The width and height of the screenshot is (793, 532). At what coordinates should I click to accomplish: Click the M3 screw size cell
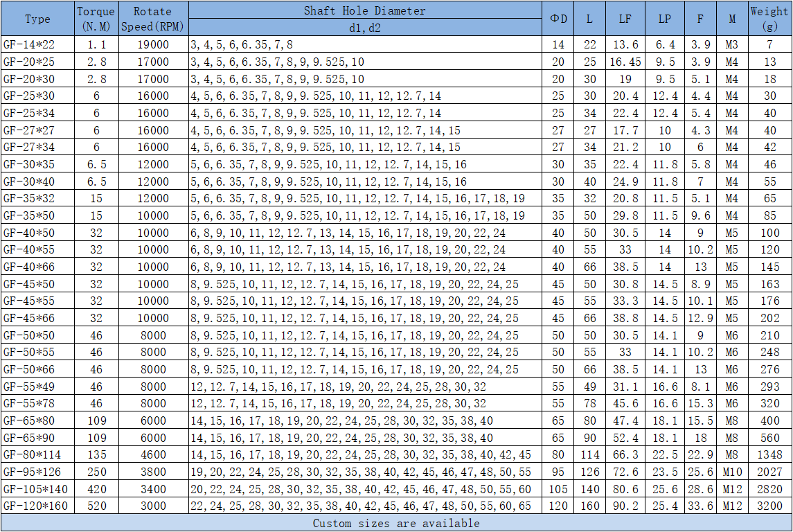click(x=732, y=44)
